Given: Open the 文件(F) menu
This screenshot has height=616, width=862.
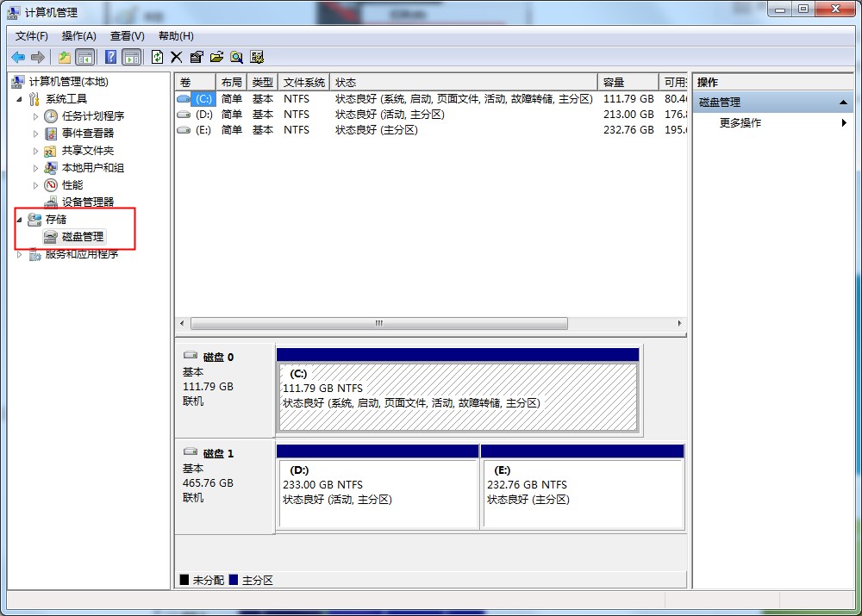Looking at the screenshot, I should [x=31, y=35].
